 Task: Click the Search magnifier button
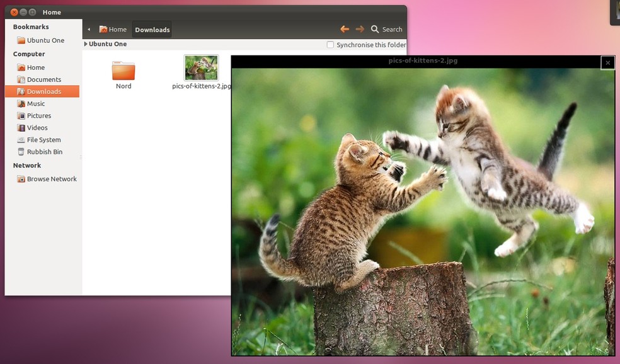(386, 29)
